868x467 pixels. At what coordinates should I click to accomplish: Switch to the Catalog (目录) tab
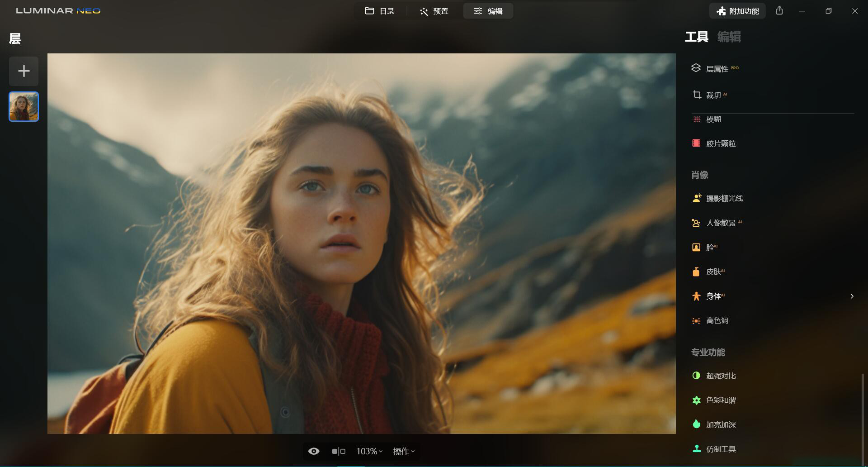380,11
